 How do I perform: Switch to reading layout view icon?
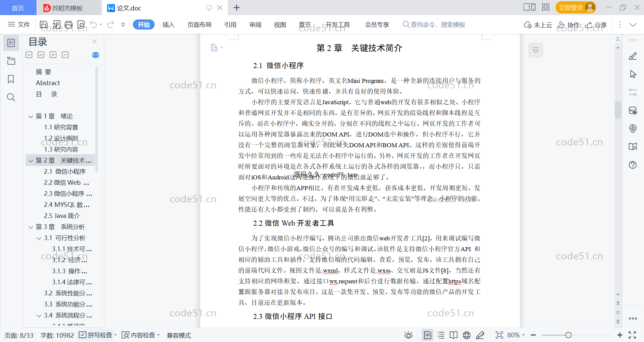(453, 335)
